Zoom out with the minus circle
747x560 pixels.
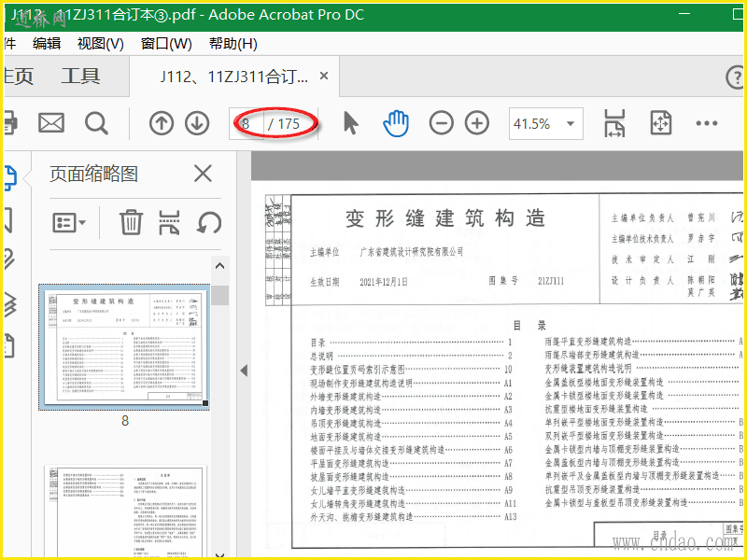(x=441, y=124)
